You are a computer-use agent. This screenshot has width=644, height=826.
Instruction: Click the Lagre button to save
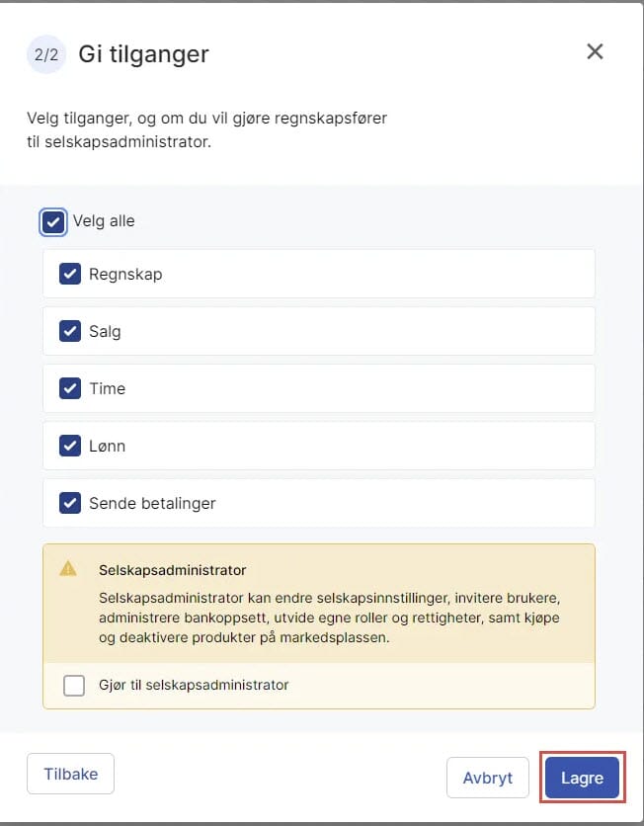click(x=581, y=778)
